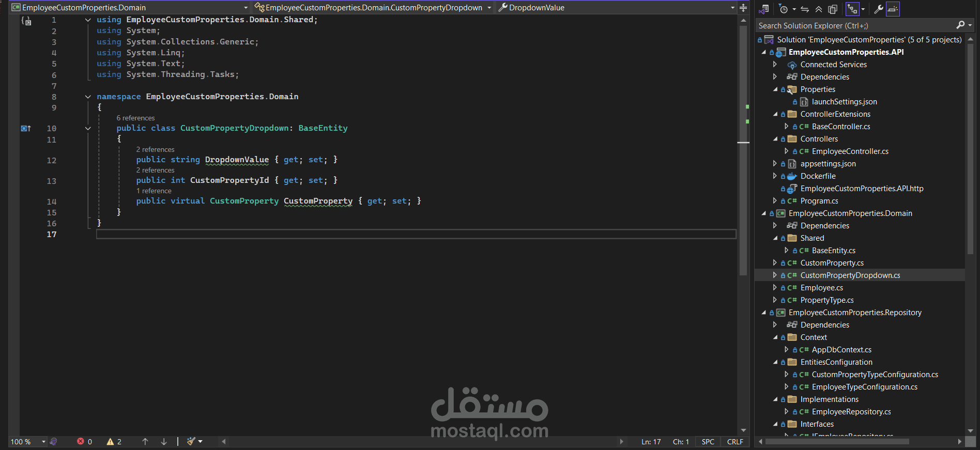This screenshot has height=450, width=980.
Task: Click the Solution Explorer horizontal scrollbar
Action: click(x=837, y=442)
